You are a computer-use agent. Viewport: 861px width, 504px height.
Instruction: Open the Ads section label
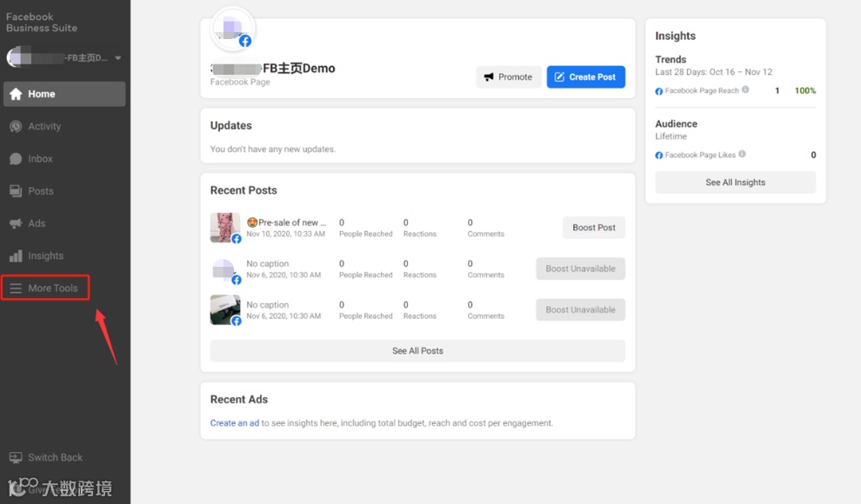click(x=37, y=223)
